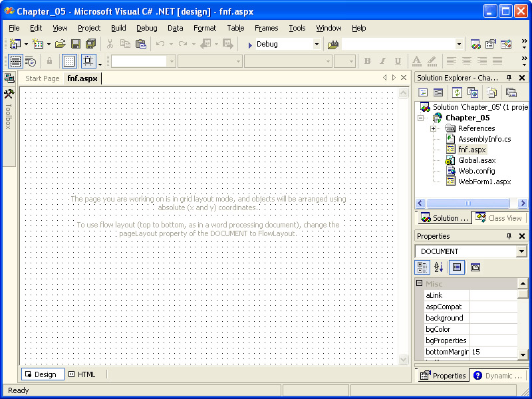Open the Build menu
This screenshot has width=532, height=399.
[x=118, y=28]
